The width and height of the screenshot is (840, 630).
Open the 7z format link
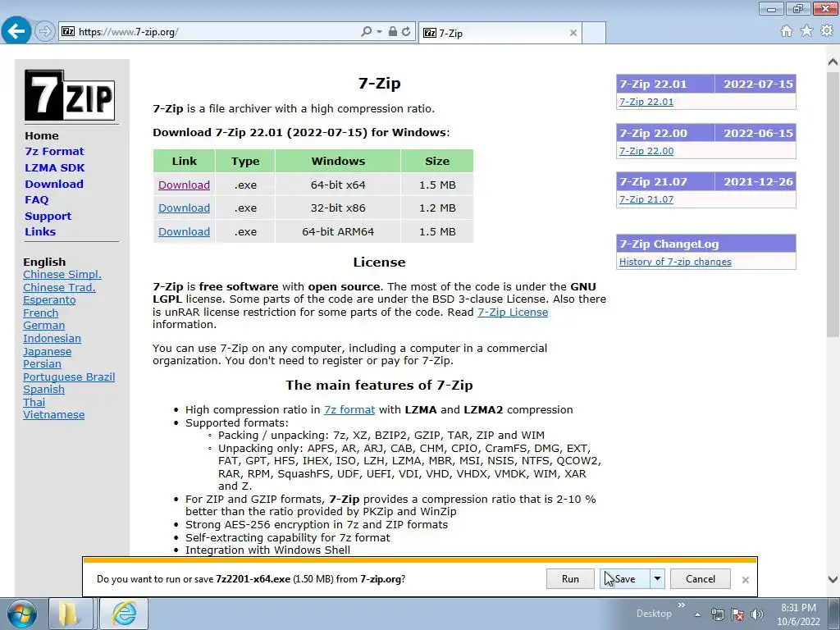(x=349, y=410)
